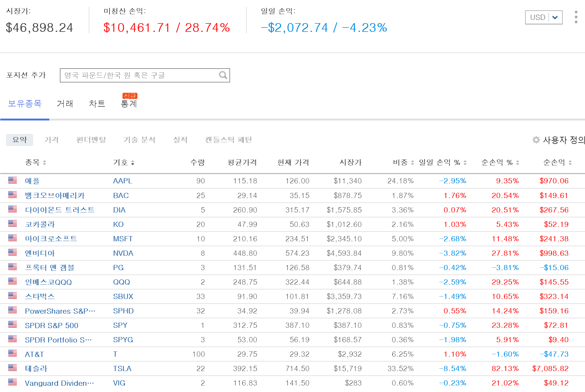Open the 통계 tab

tap(129, 104)
